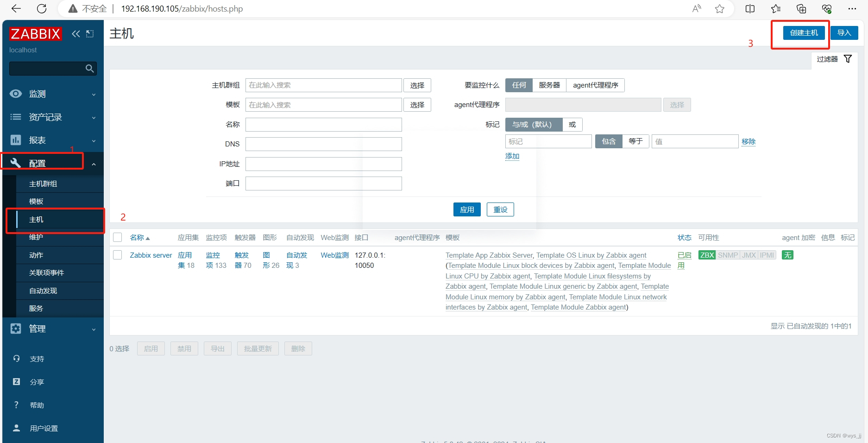
Task: Click the Share Z icon
Action: pos(17,382)
